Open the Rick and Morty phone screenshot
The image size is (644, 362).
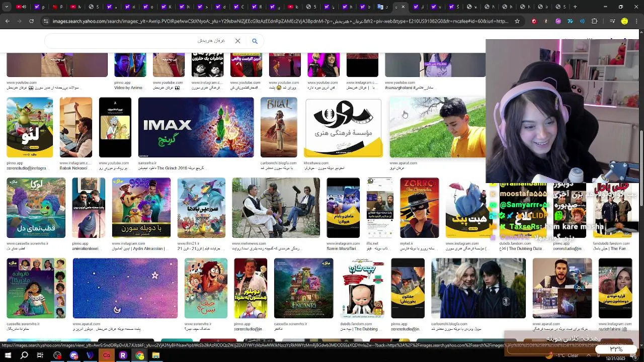tap(115, 127)
